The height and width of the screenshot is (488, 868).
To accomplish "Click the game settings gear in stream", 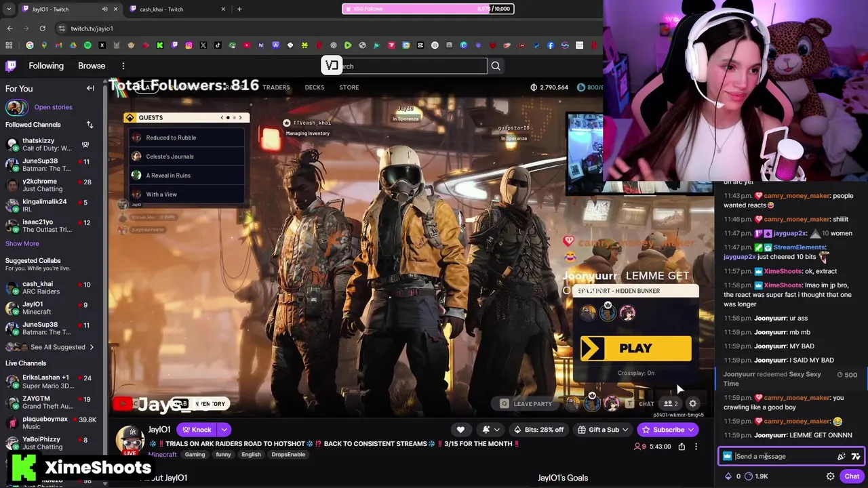I will [692, 404].
